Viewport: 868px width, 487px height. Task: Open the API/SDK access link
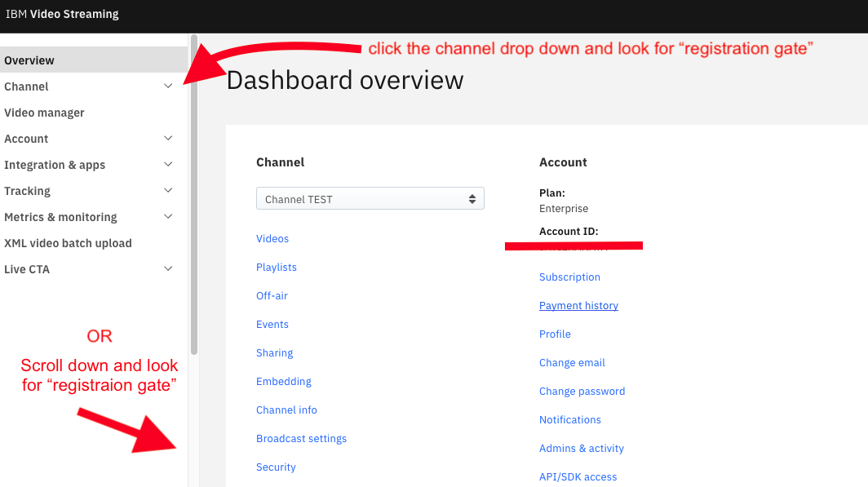point(578,477)
